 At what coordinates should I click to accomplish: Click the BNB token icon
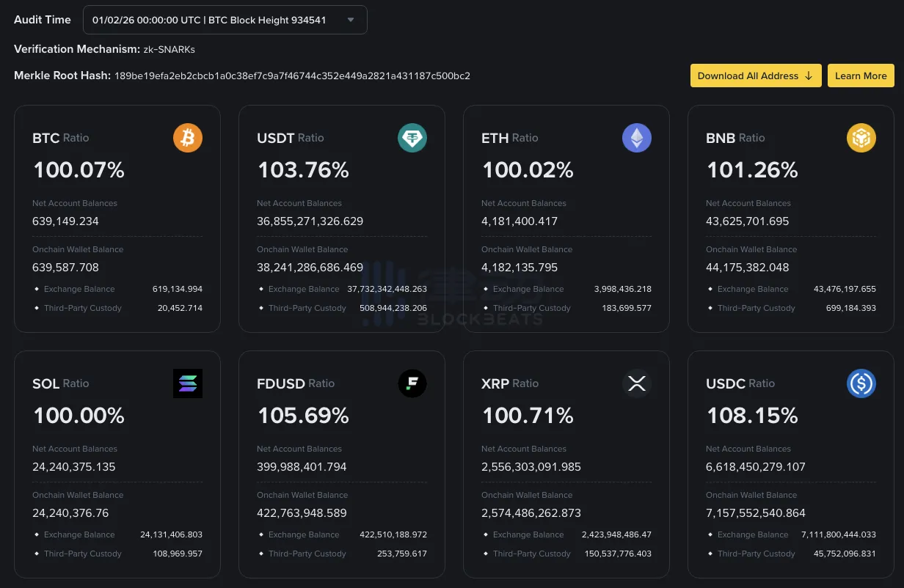click(861, 137)
